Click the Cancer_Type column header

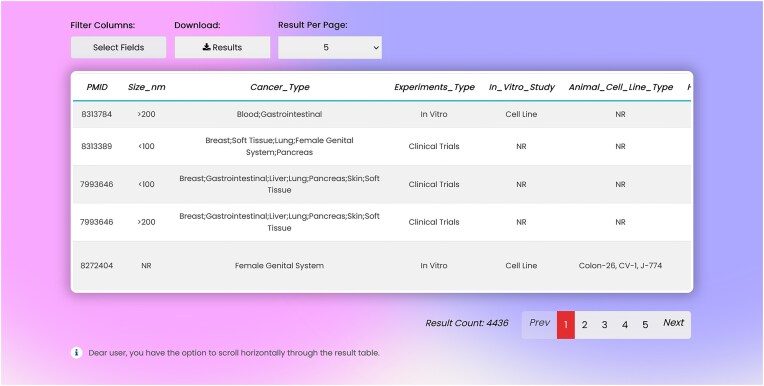click(x=280, y=87)
